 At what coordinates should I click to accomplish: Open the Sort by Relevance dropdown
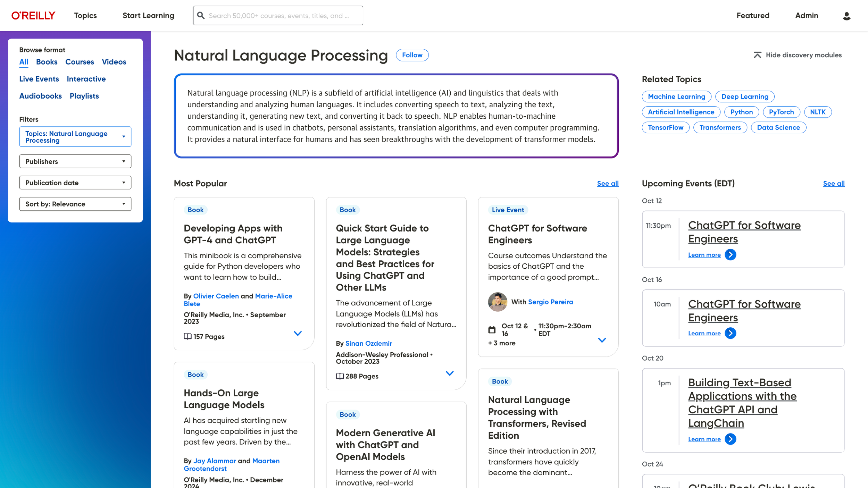pyautogui.click(x=75, y=204)
